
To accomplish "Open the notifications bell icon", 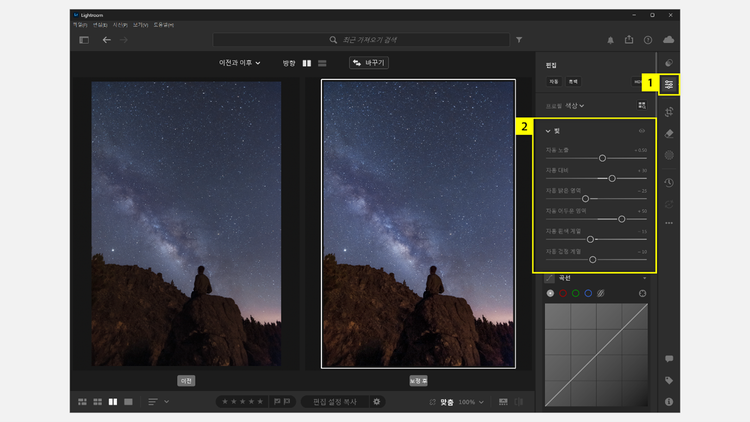I will [x=611, y=40].
